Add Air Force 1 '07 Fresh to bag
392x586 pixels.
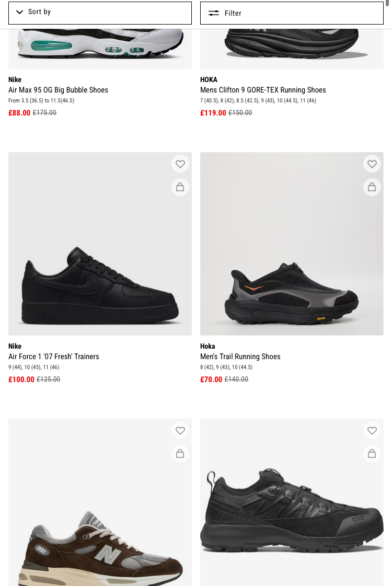180,187
